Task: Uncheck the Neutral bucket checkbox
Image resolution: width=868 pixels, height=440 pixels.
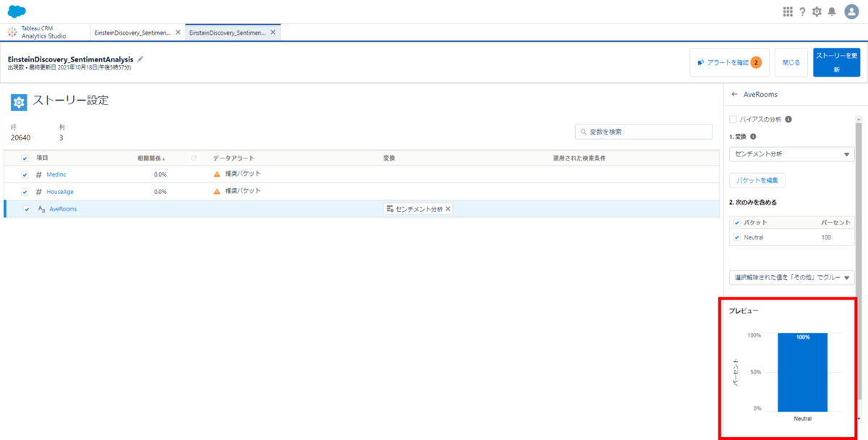Action: [x=737, y=237]
